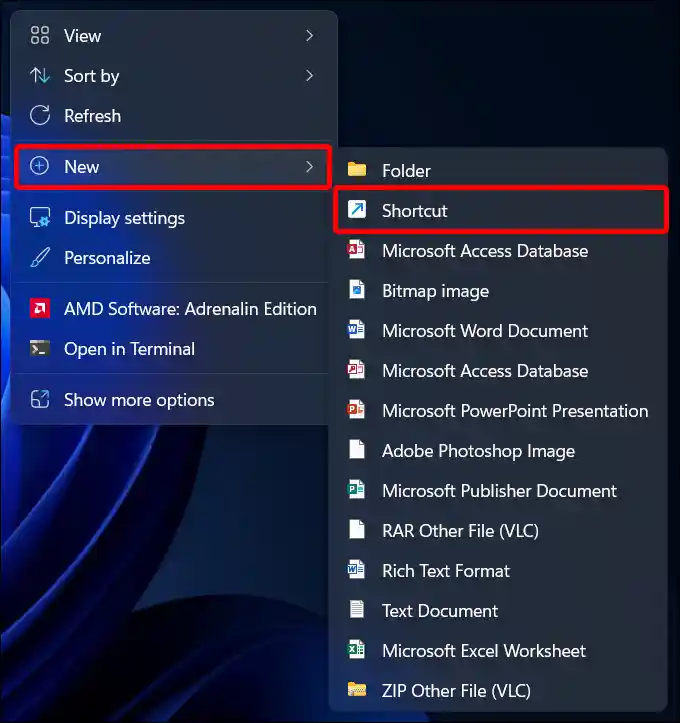Click the Word document icon
Screen dimensions: 680x723
(x=356, y=330)
